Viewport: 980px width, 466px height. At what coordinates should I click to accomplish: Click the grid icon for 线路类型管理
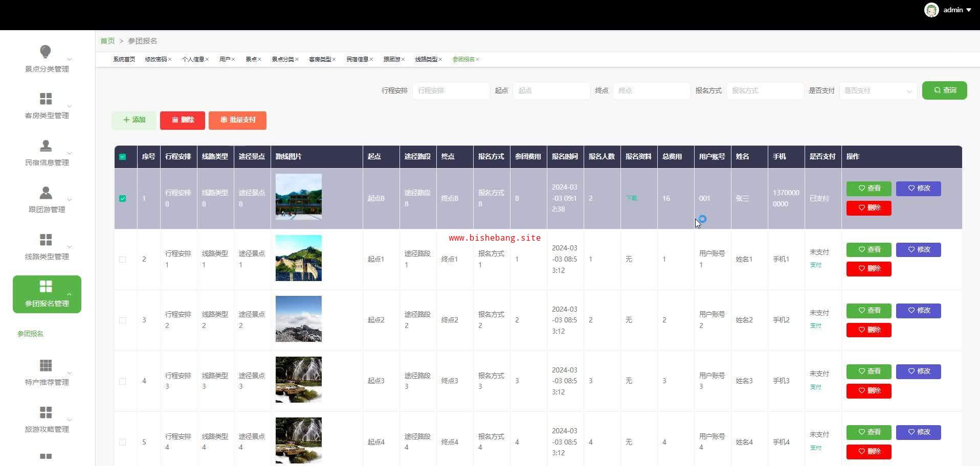[46, 240]
